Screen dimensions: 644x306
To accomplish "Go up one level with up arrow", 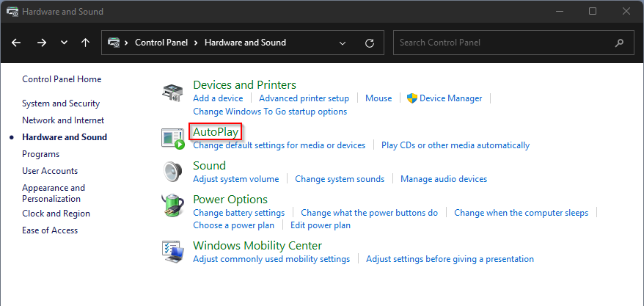I will point(85,43).
